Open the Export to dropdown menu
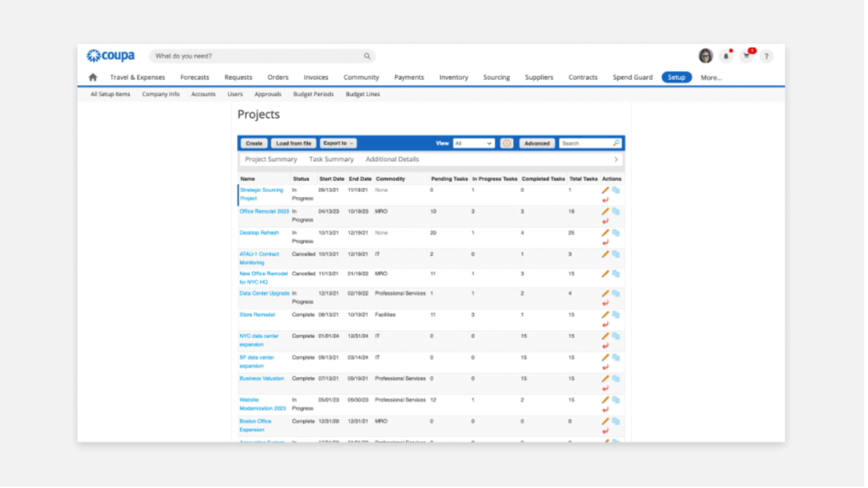Viewport: 868px width, 488px height. coord(338,143)
